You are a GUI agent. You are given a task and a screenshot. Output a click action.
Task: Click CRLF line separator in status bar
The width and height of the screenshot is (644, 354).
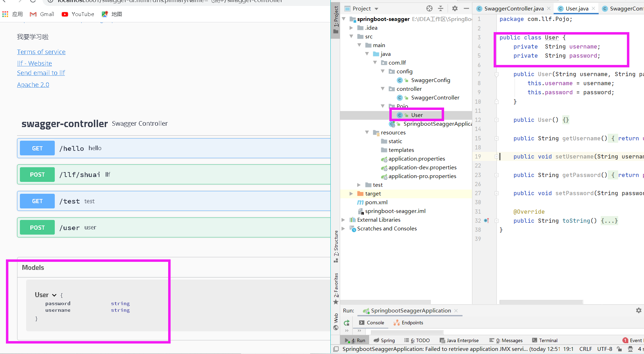pos(585,349)
